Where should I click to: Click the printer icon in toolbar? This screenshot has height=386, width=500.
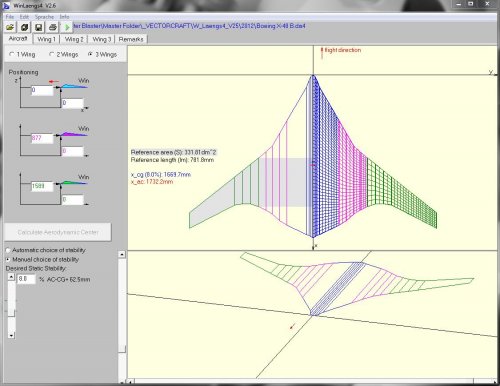pos(53,27)
